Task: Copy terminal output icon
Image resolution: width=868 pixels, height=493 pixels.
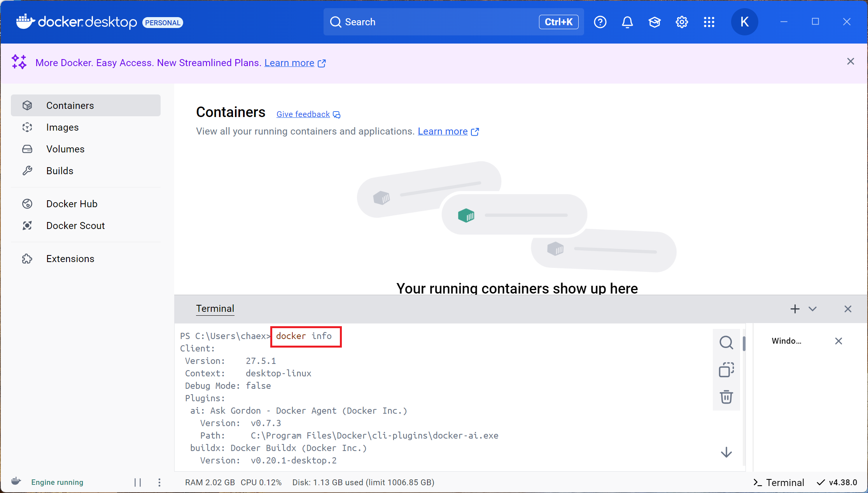Action: click(726, 370)
